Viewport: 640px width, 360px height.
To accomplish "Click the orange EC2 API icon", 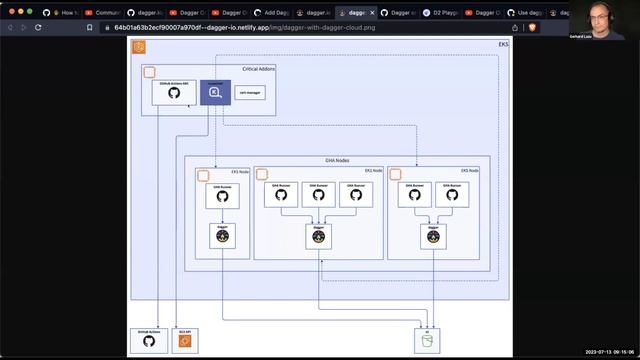I will click(x=185, y=341).
